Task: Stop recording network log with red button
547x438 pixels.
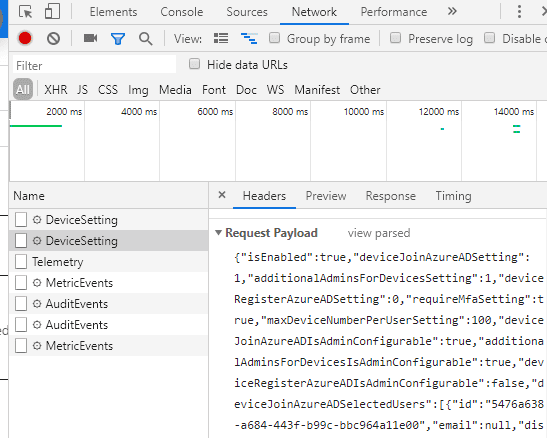Action: 25,38
